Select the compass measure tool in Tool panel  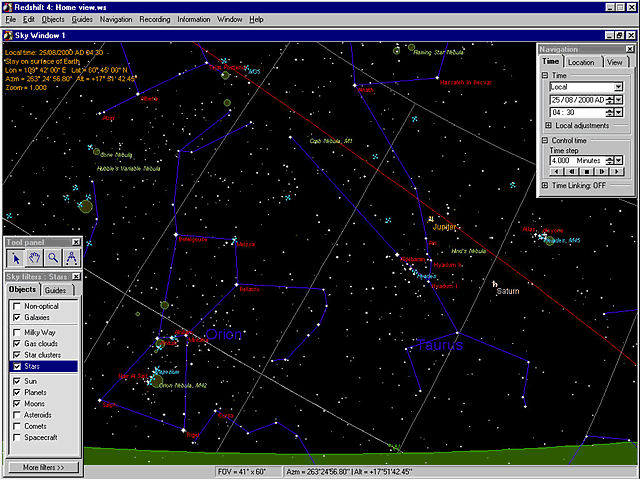click(x=71, y=258)
